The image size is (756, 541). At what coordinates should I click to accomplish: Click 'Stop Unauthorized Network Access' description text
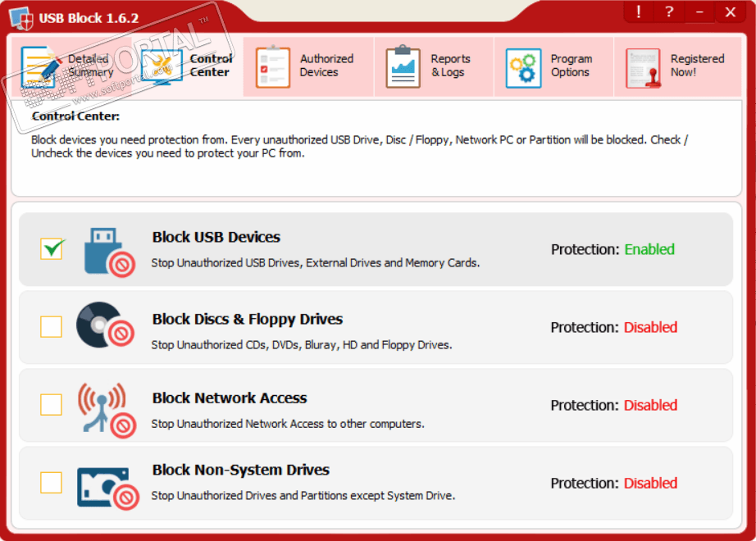pos(288,424)
